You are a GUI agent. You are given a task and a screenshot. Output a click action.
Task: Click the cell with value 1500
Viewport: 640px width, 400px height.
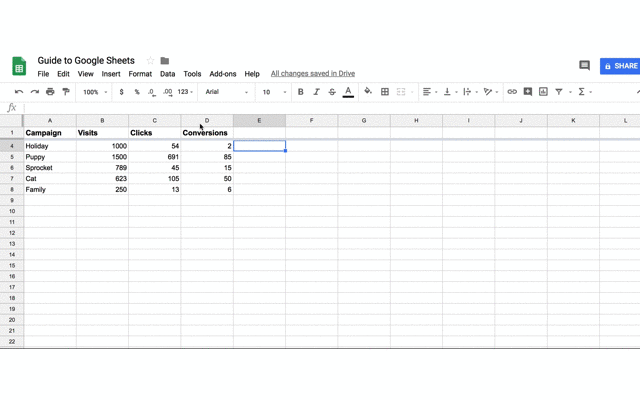coord(102,157)
